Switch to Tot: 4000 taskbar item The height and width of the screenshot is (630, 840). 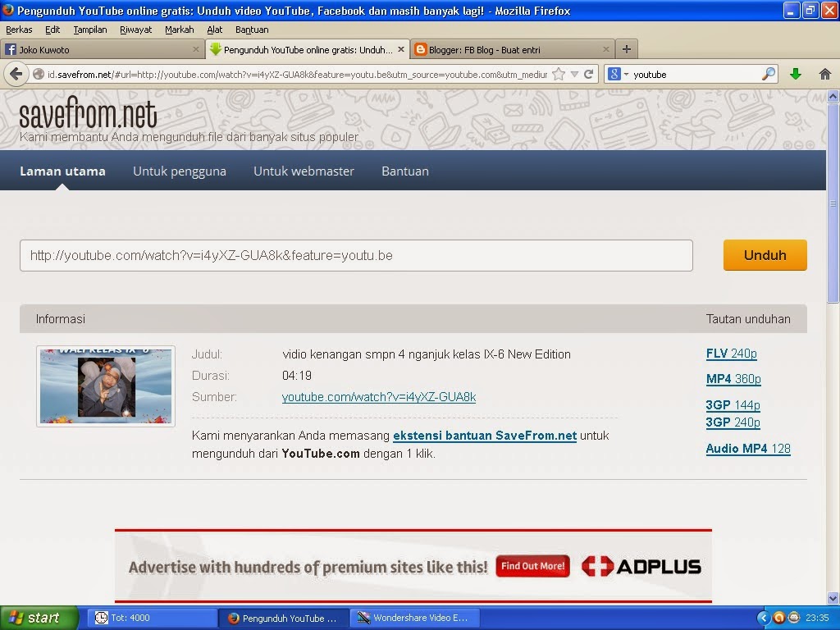151,618
